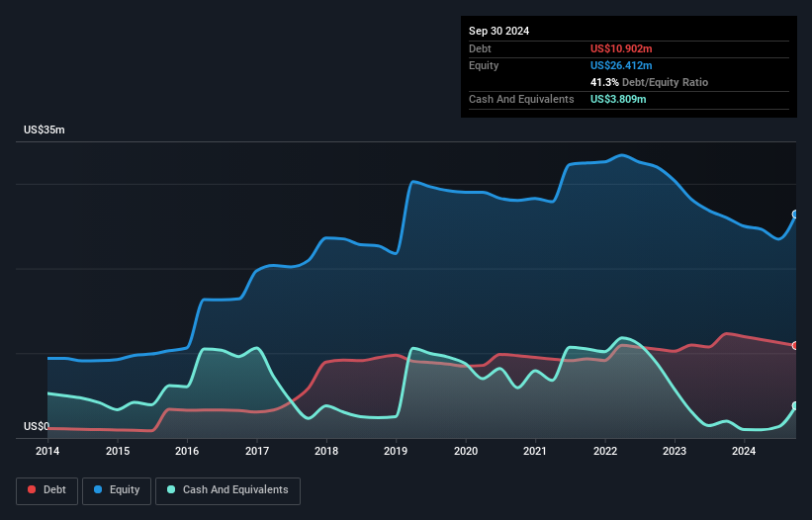Screen dimensions: 812x520
Task: Click the US$10.902m debt value
Action: pyautogui.click(x=621, y=48)
